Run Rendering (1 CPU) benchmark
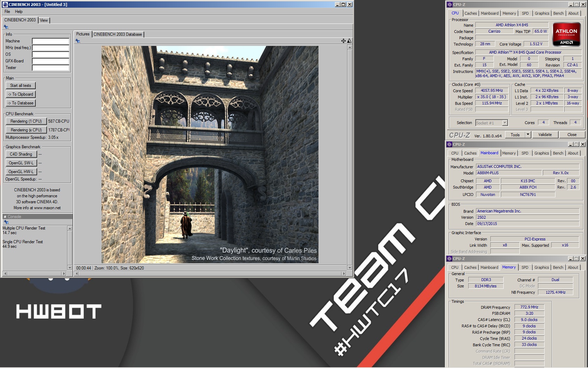588x368 pixels. click(26, 121)
